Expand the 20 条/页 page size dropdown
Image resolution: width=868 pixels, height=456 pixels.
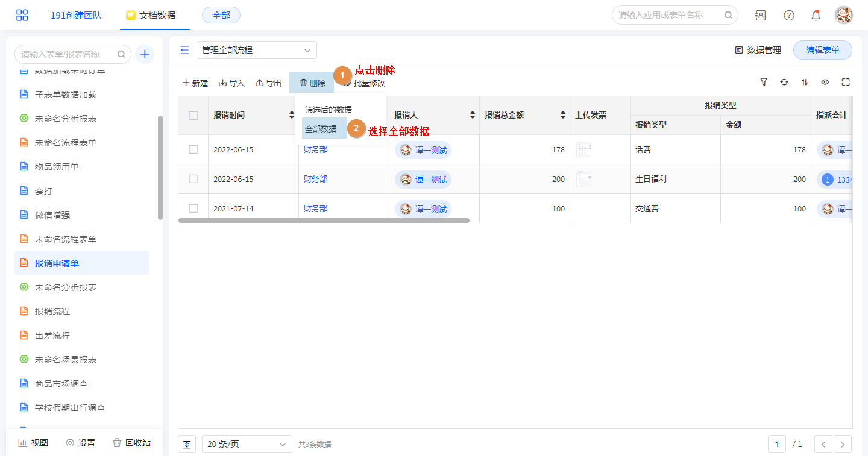(x=247, y=444)
